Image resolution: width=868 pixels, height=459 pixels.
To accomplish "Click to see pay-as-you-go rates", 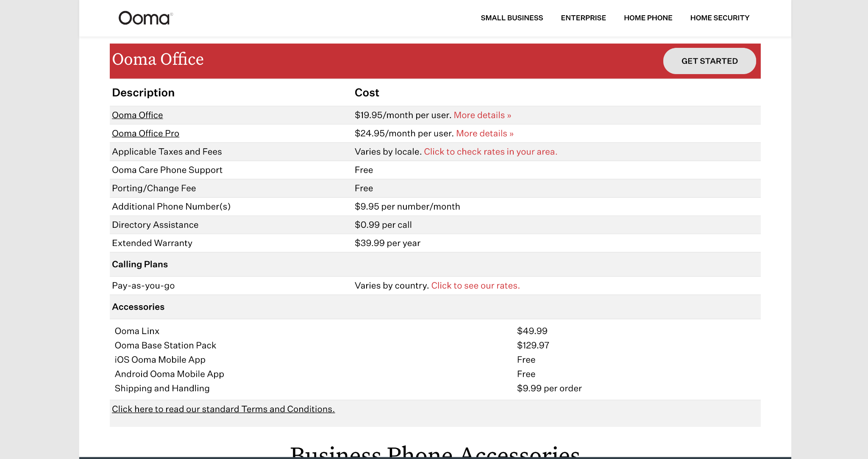I will click(475, 286).
